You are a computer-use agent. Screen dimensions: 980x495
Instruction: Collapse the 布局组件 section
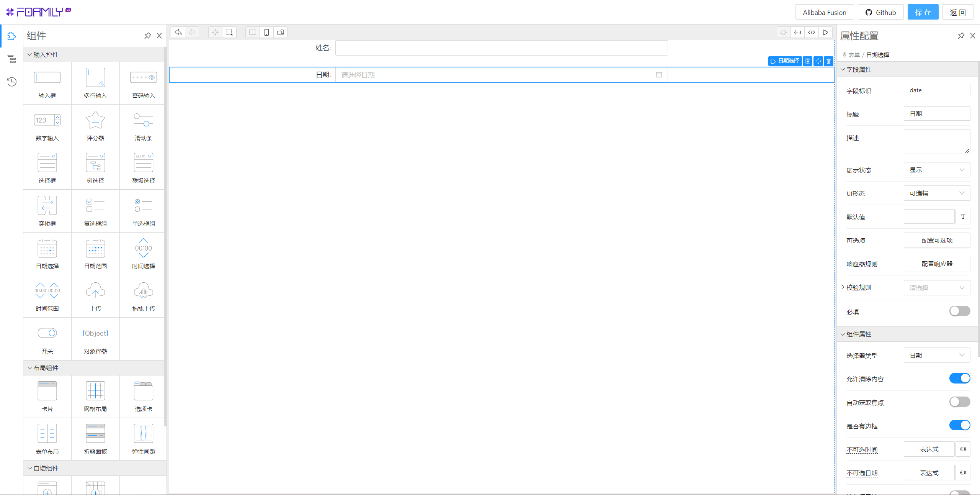click(95, 368)
